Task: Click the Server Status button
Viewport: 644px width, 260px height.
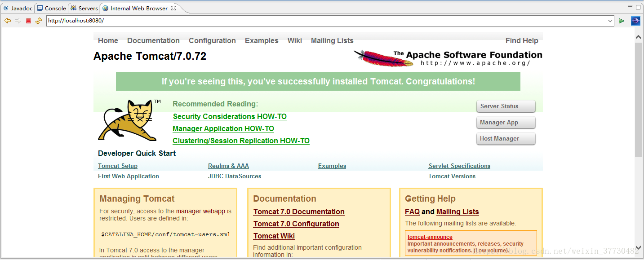Action: pos(506,106)
